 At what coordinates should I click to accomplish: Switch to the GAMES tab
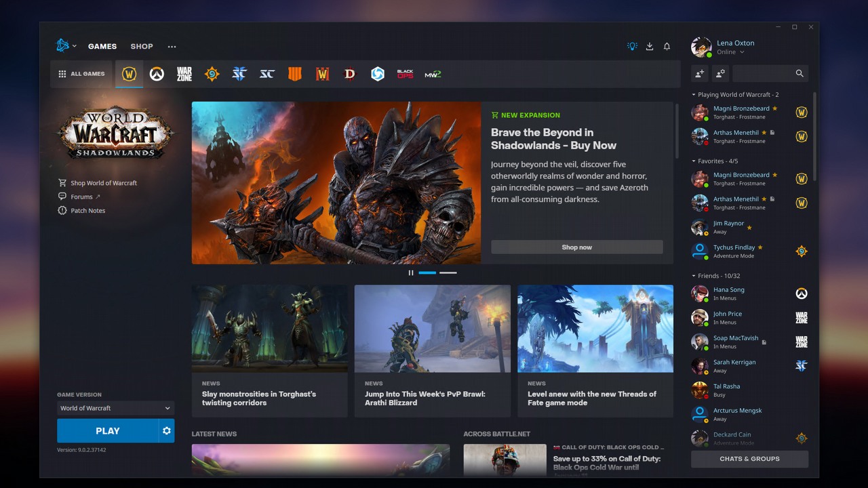click(x=102, y=46)
